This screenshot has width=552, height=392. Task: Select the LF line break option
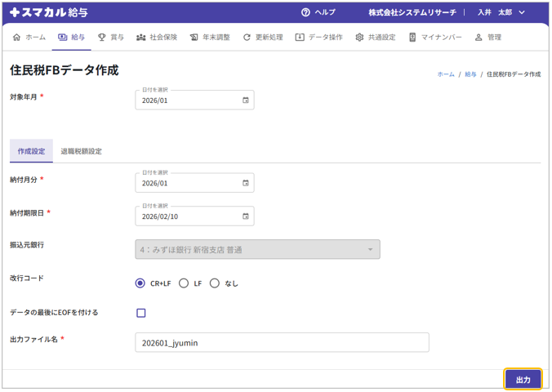[184, 283]
